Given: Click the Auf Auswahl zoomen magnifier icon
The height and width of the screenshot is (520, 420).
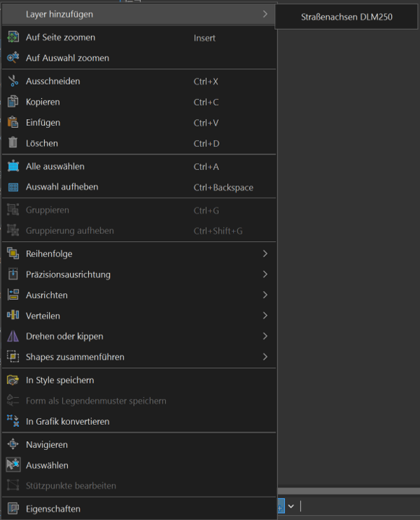Looking at the screenshot, I should 13,58.
